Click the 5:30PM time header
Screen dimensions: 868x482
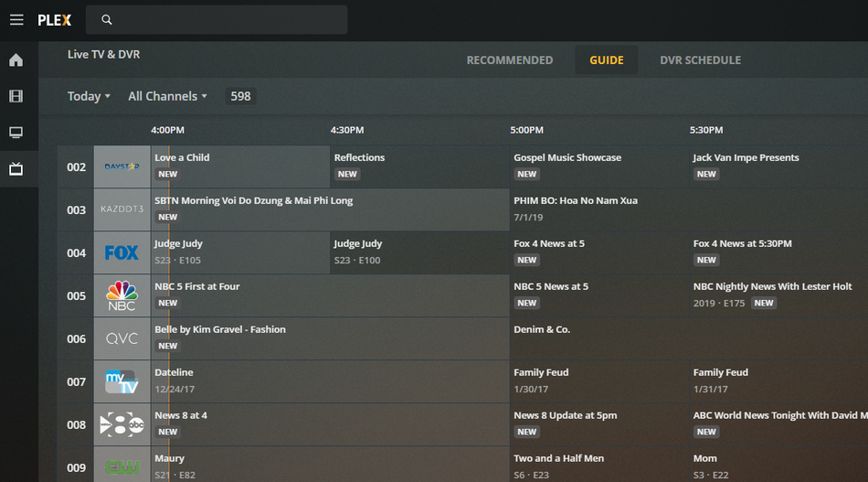(x=705, y=130)
